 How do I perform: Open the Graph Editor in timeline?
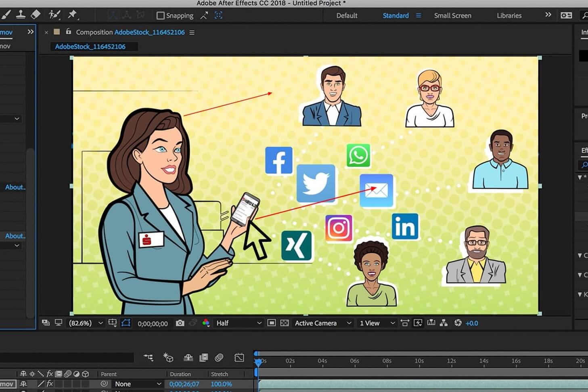[239, 358]
